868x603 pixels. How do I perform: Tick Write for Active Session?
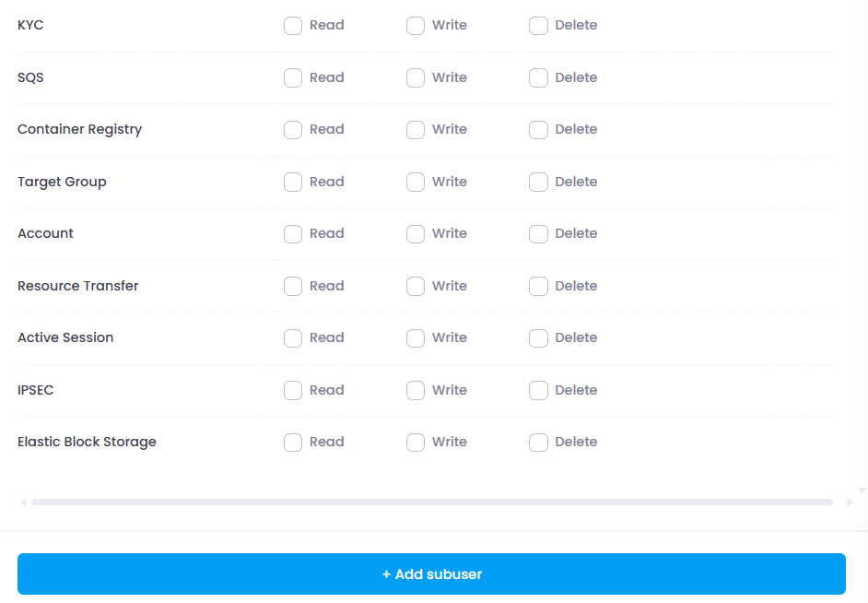[x=416, y=337]
